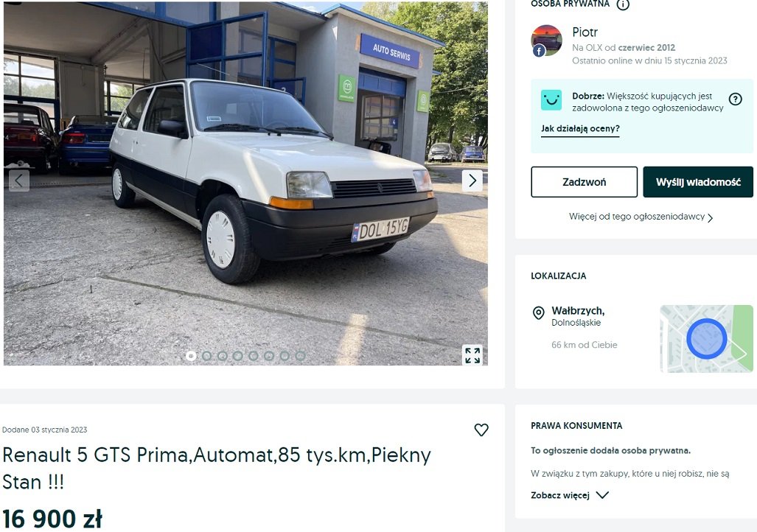Expand Zobacz więcej under Prawa konsumenta
This screenshot has width=757, height=532.
tap(570, 495)
